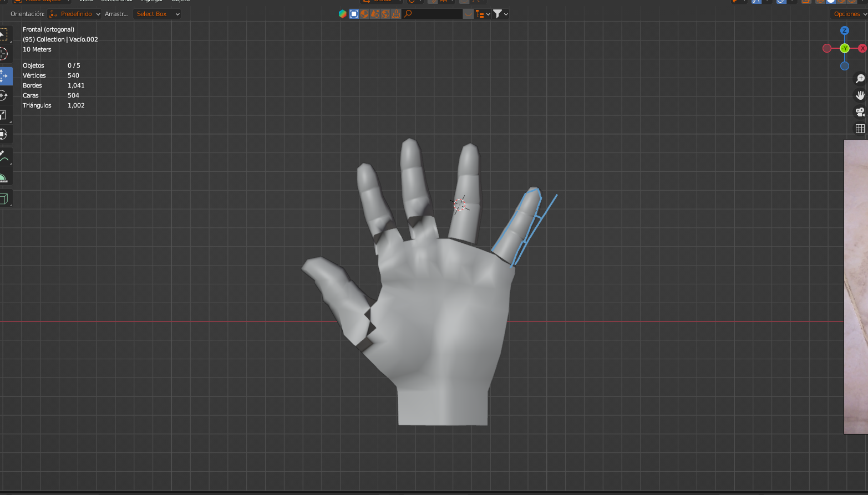Click the search field with magnifier
Screen dimensions: 868x495
tap(433, 14)
